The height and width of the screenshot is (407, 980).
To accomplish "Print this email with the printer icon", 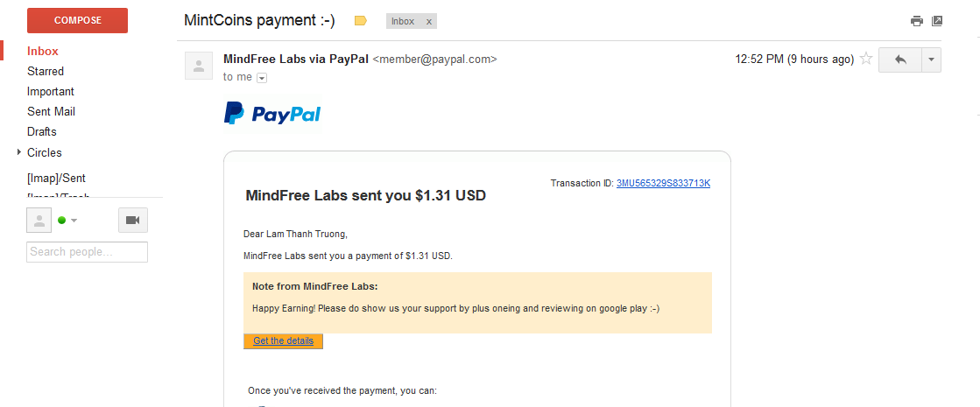I will point(916,21).
